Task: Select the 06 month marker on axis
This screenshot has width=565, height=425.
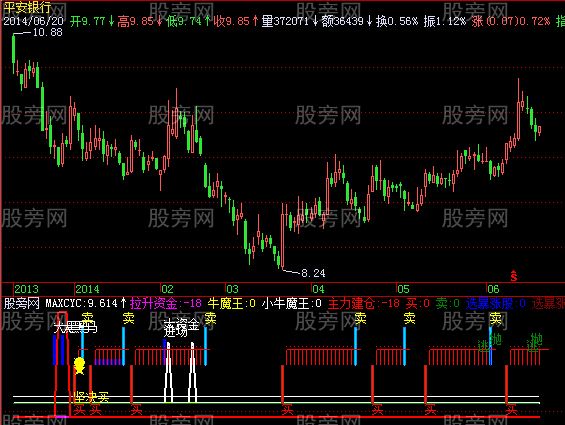Action: [493, 289]
